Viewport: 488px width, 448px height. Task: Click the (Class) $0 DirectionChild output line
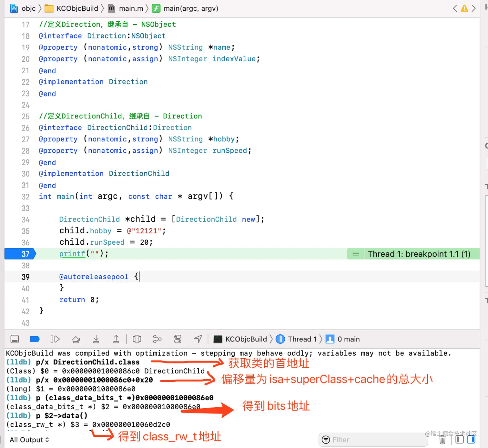pos(105,371)
